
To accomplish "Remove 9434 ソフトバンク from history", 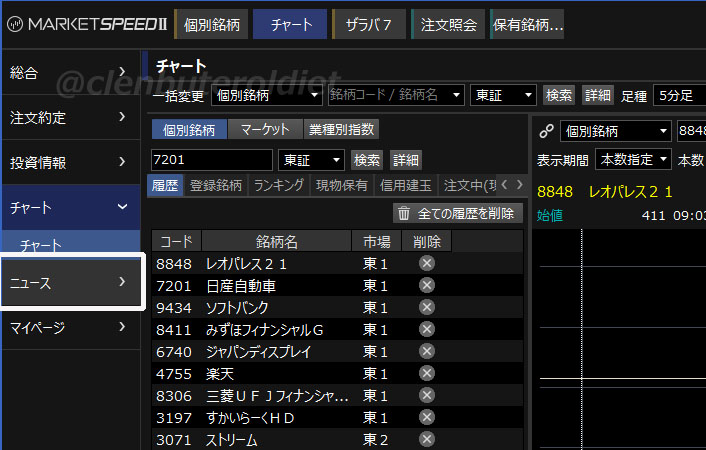I will (426, 307).
